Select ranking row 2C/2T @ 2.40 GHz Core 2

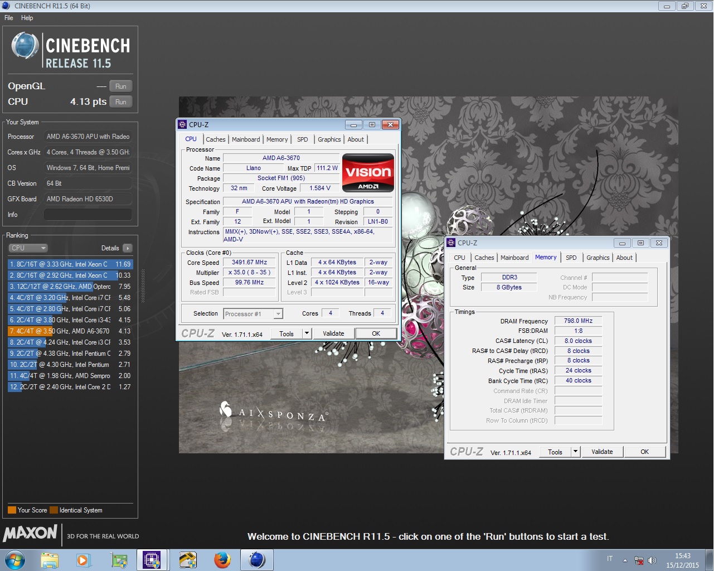coord(70,387)
